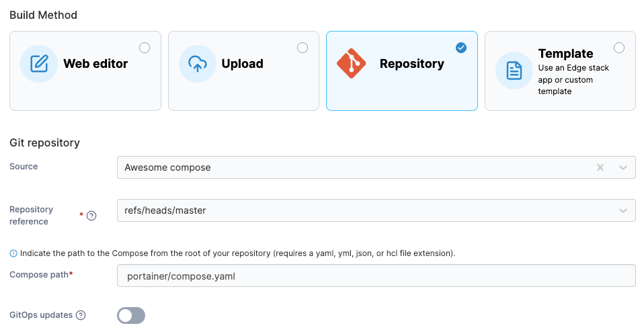Select the Web editor radio button
The width and height of the screenshot is (644, 334).
click(x=145, y=48)
